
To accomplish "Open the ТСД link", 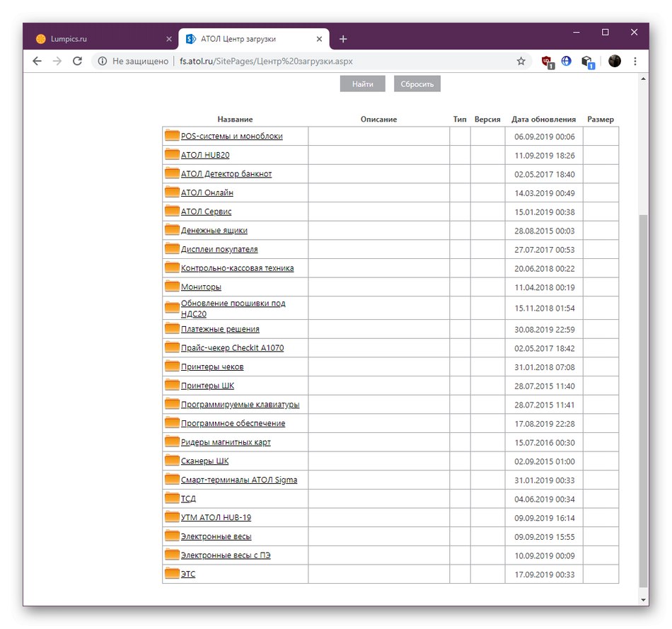I will 188,499.
